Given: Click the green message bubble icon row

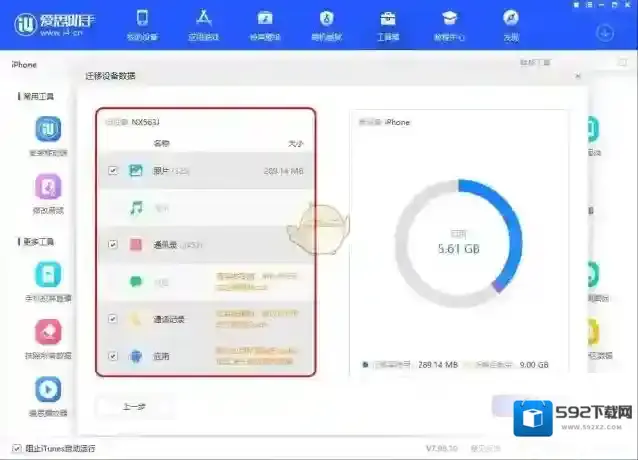Looking at the screenshot, I should 136,282.
